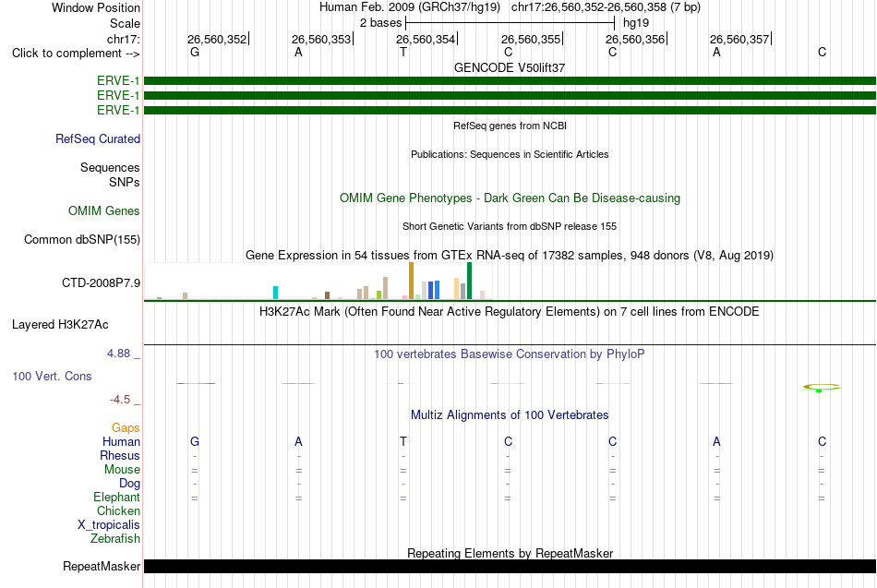Click the black RepeatMasker element bar
Screen dimensions: 877x588
pyautogui.click(x=511, y=566)
